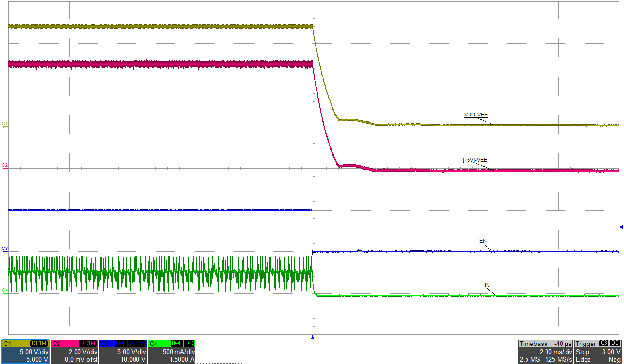
Task: Select the IIN waveform label
Action: tap(486, 285)
